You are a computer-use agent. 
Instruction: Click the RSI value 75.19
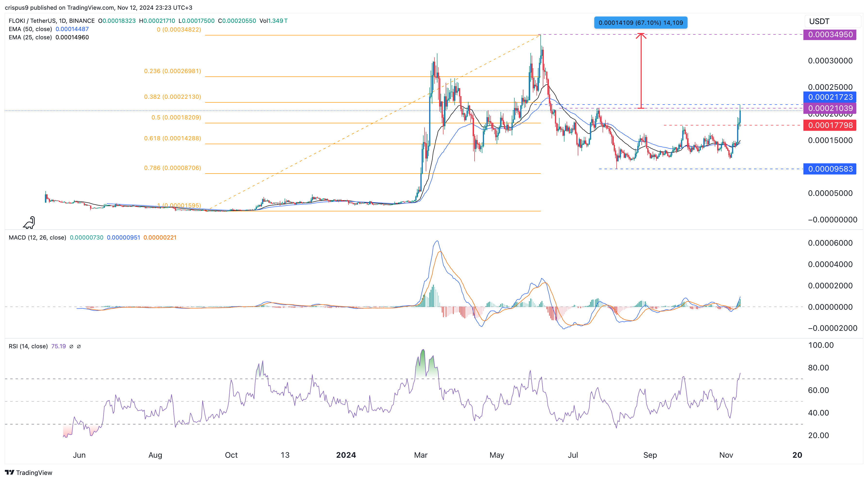coord(59,346)
